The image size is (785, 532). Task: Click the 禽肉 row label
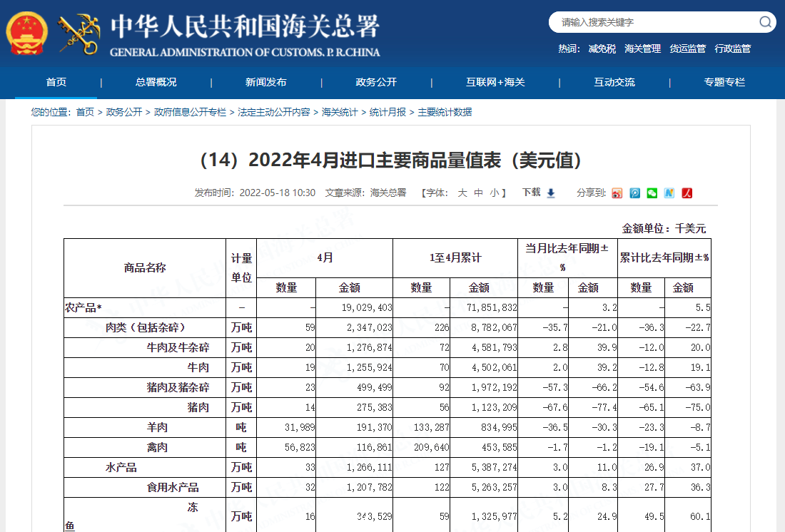(x=157, y=448)
